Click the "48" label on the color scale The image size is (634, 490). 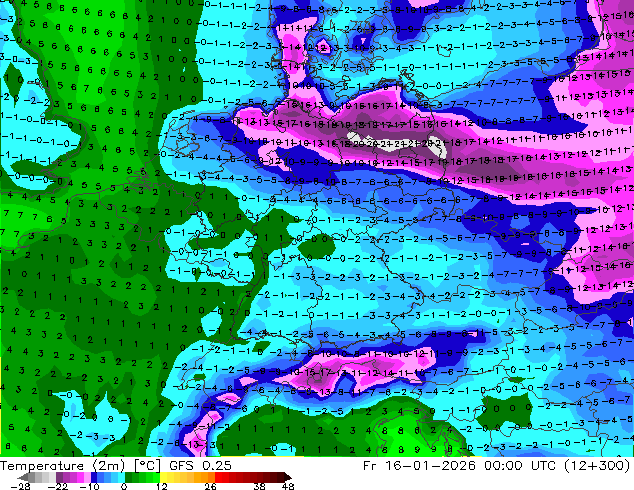click(288, 486)
